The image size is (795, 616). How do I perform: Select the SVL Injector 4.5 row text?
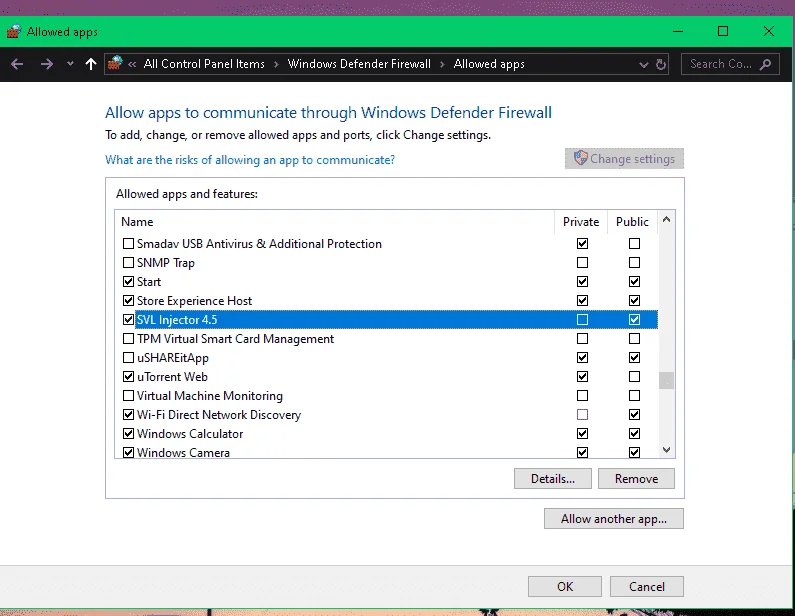[177, 320]
